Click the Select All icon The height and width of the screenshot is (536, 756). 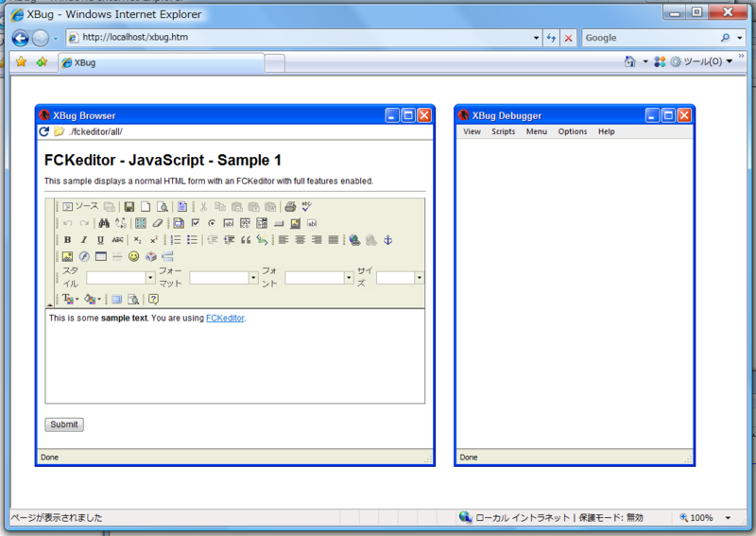(141, 223)
